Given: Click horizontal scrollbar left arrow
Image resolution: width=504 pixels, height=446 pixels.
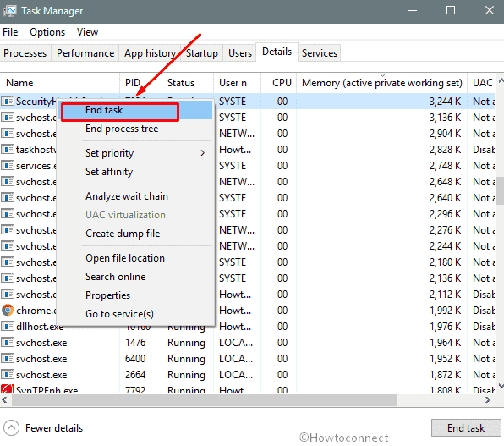Looking at the screenshot, I should 4,399.
